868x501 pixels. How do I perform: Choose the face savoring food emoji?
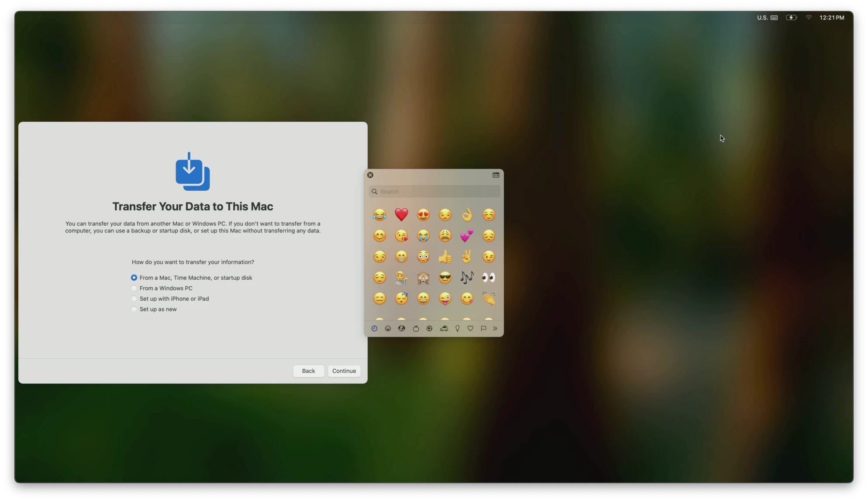point(467,299)
